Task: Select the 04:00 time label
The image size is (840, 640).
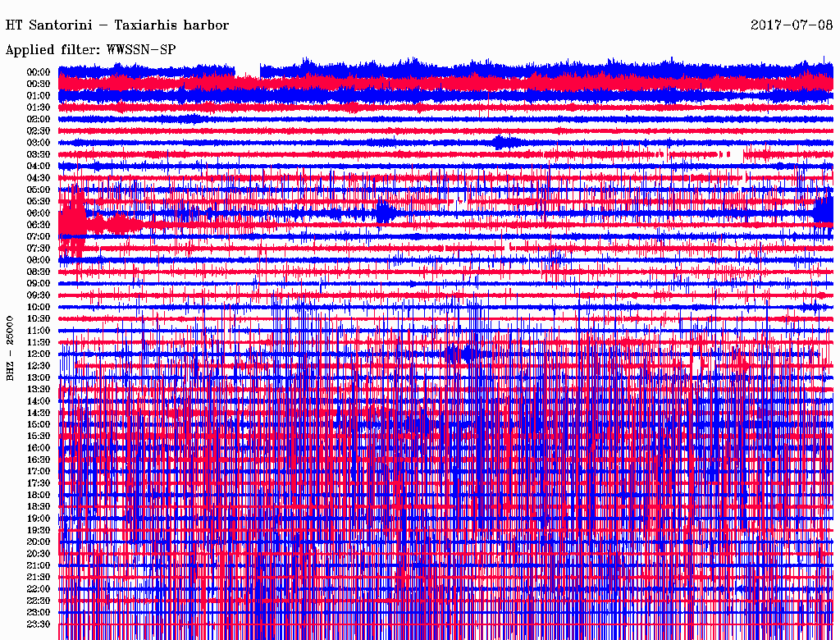Action: coord(39,167)
